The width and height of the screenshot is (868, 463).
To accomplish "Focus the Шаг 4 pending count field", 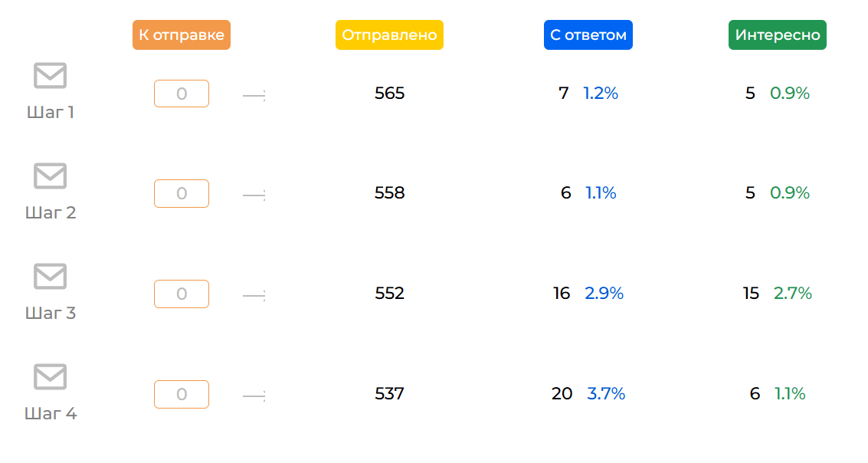I will click(182, 394).
